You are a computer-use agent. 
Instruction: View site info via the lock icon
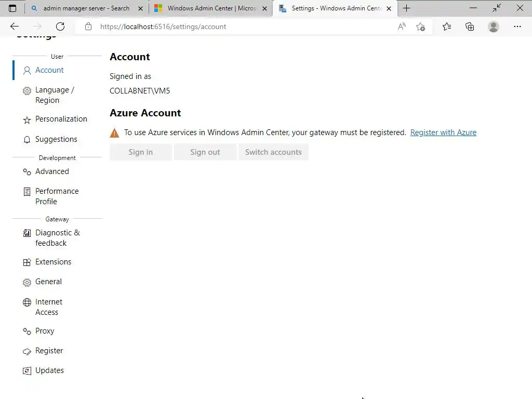pyautogui.click(x=88, y=26)
